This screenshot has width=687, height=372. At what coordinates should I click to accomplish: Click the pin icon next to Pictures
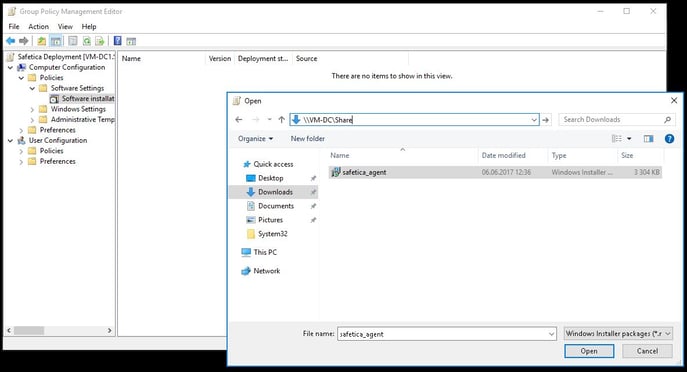pos(313,220)
